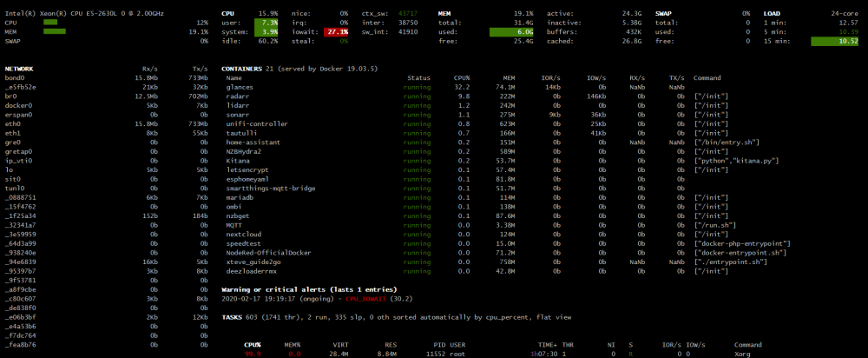Screen dimensions: 868x358
Task: Click the eth1 network interface
Action: (12, 133)
